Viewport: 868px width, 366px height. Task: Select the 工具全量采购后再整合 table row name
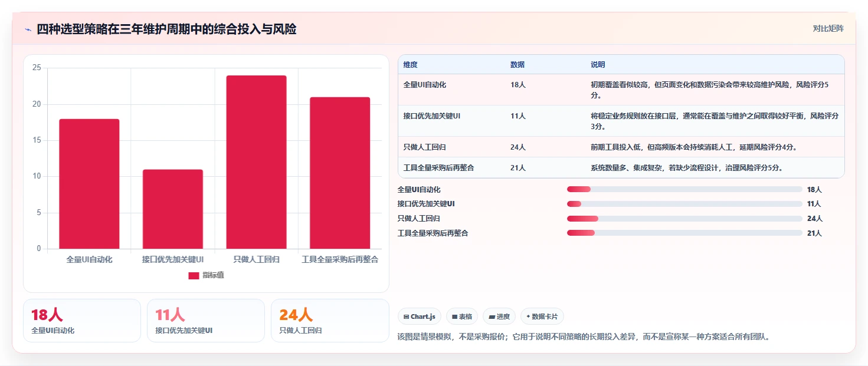[x=439, y=168]
